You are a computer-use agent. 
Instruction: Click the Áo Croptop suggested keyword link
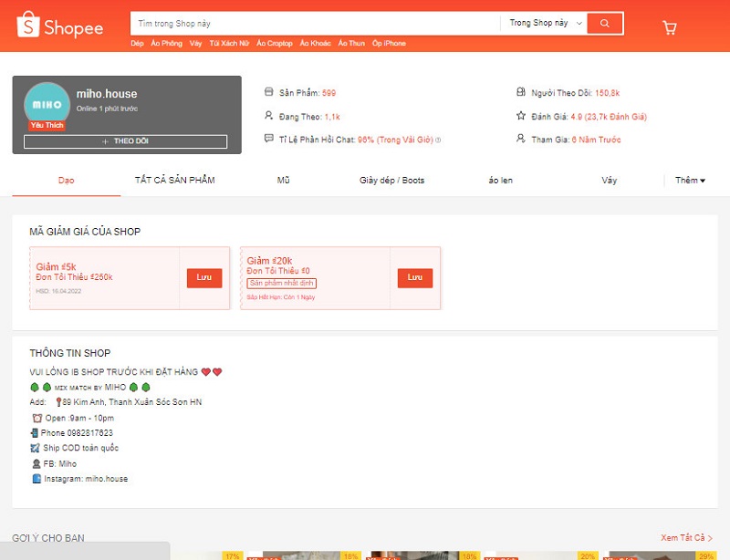click(275, 44)
